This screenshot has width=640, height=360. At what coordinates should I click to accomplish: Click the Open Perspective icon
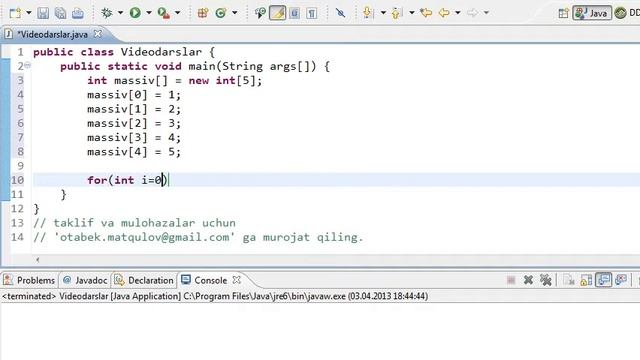tap(563, 13)
